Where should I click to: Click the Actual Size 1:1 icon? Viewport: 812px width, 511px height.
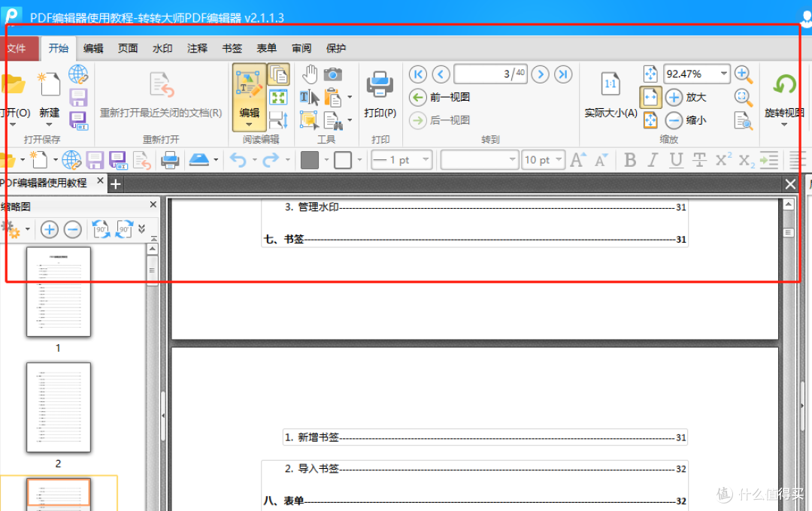coord(610,84)
